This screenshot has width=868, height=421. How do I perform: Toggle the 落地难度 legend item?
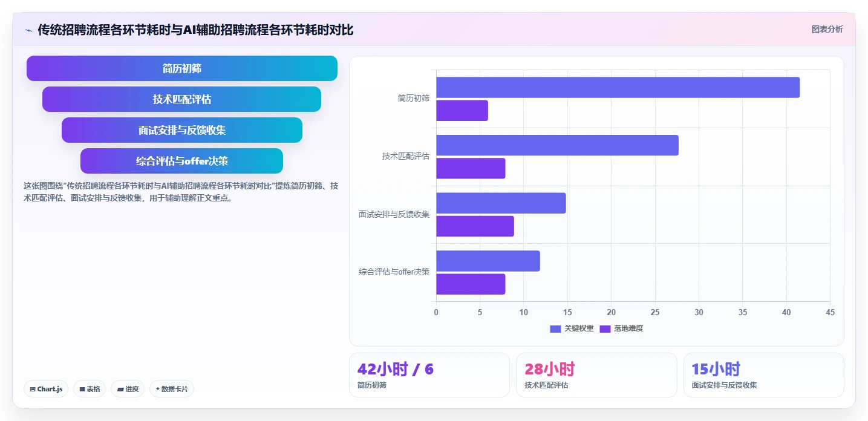[x=621, y=328]
